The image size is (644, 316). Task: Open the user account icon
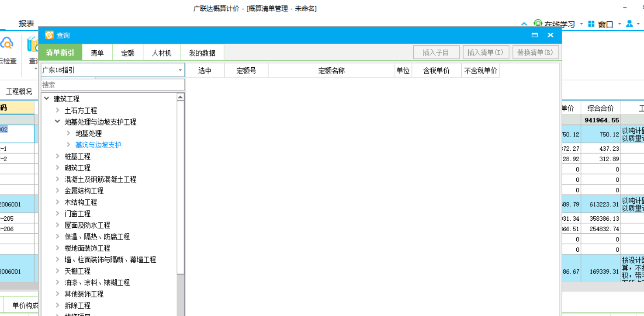[629, 24]
